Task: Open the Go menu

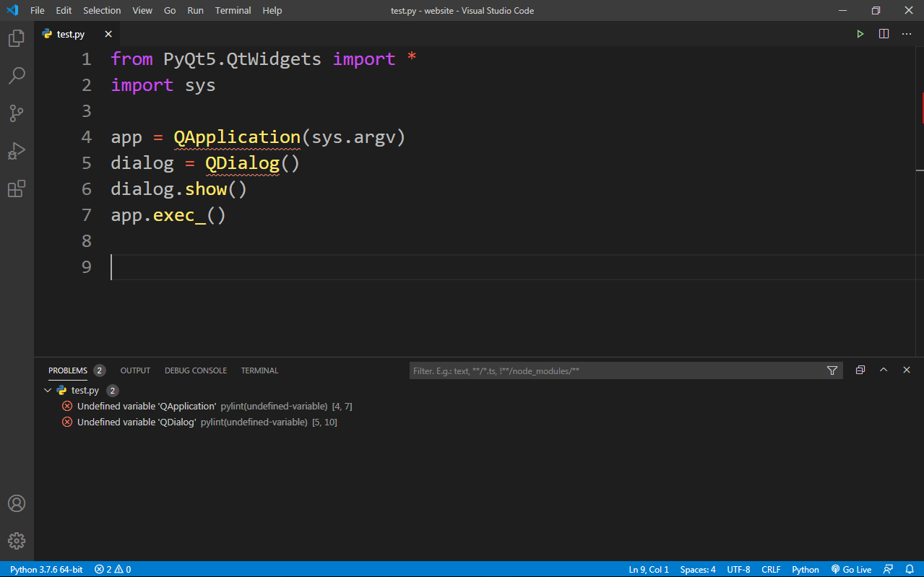Action: 170,10
